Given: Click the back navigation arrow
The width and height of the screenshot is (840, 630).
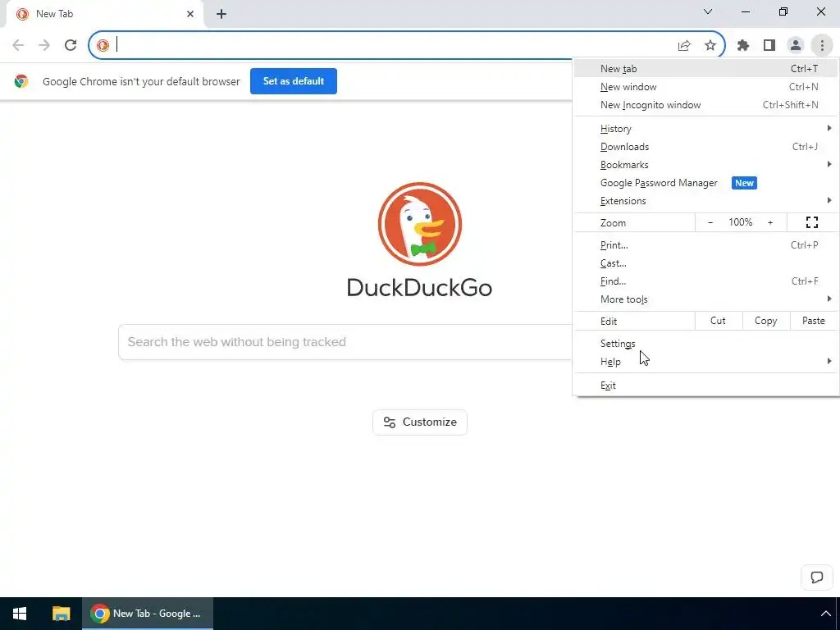Looking at the screenshot, I should pos(18,45).
